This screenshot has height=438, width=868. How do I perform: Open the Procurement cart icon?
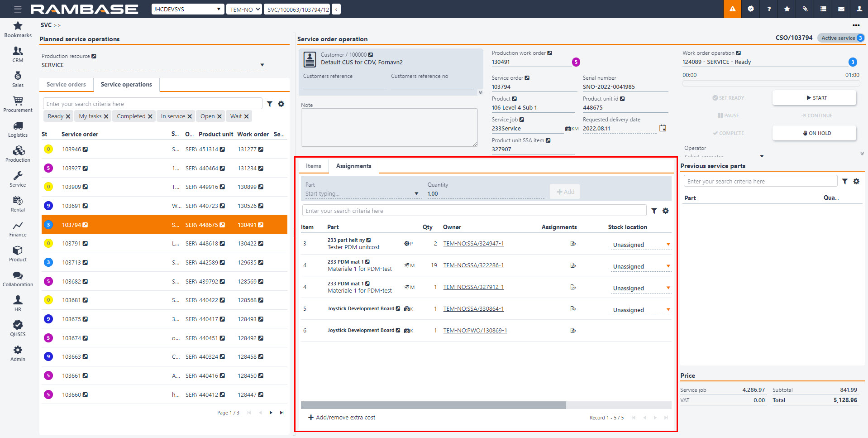18,101
